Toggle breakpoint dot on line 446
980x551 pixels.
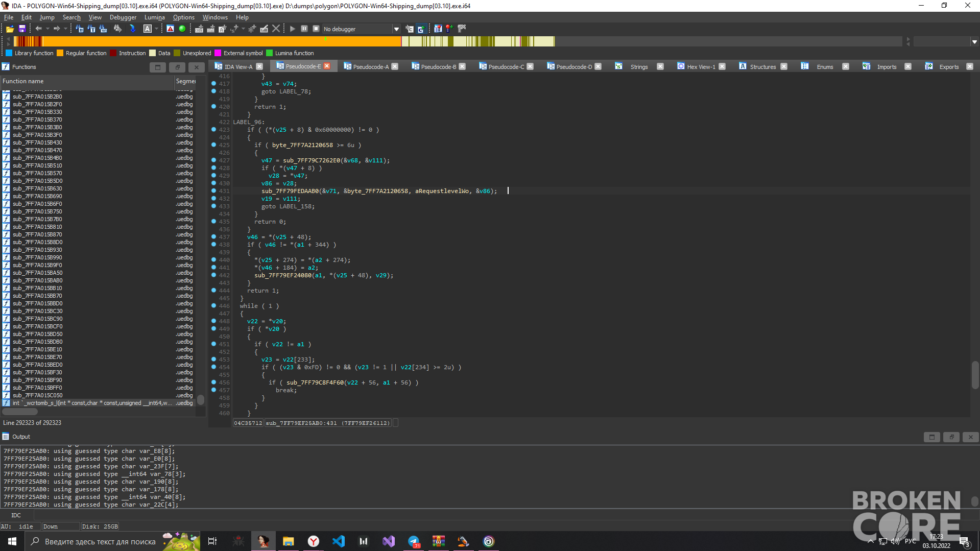click(x=213, y=305)
